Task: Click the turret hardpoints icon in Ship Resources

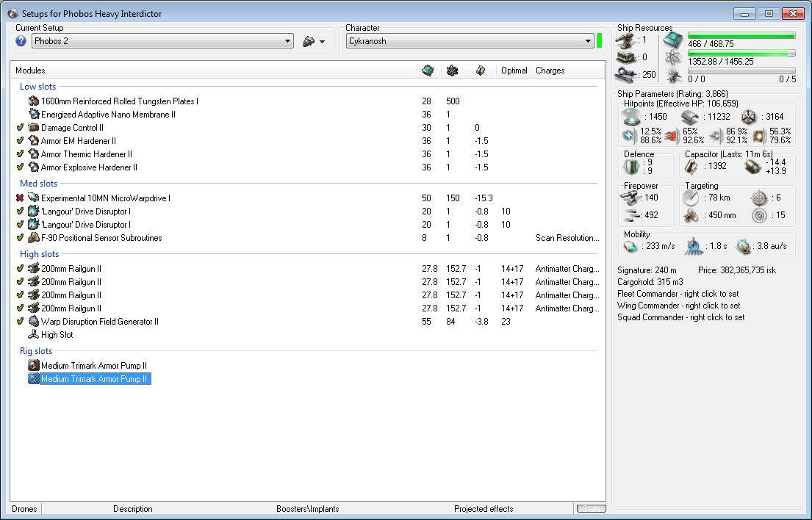Action: coord(625,40)
